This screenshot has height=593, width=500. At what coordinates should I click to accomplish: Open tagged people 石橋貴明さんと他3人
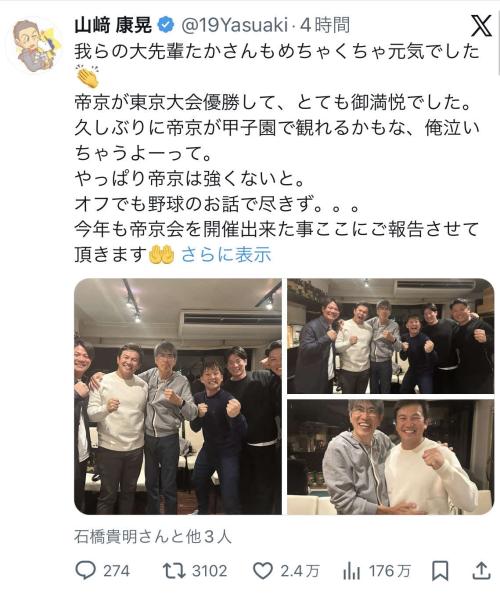153,536
